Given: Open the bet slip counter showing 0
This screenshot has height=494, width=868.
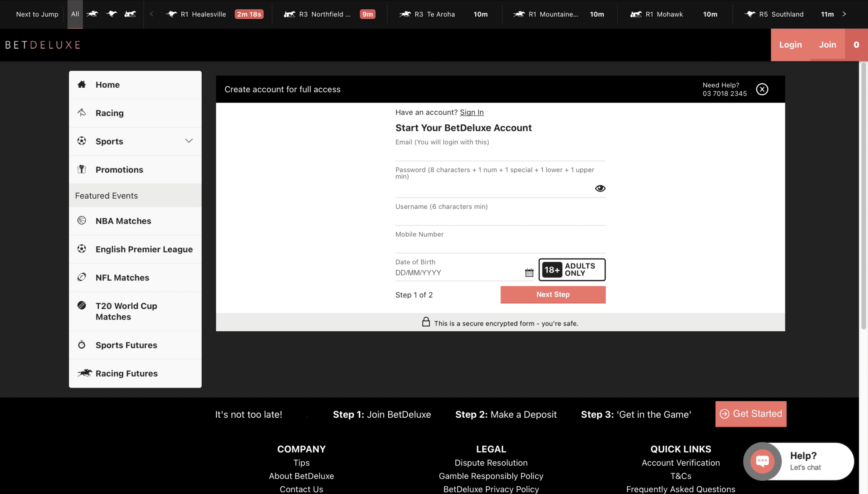Looking at the screenshot, I should (856, 45).
